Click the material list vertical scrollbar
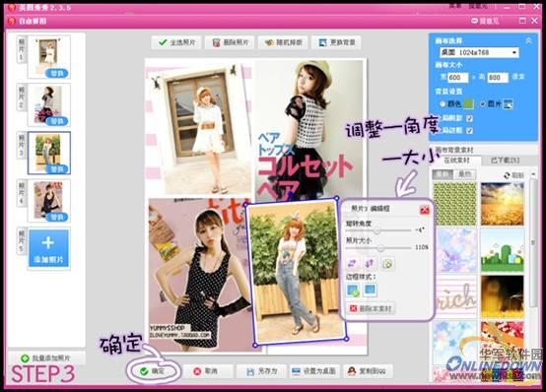Image resolution: width=546 pixels, height=392 pixels. pos(533,242)
